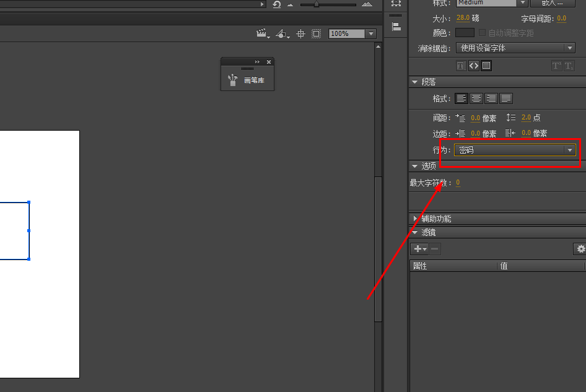Screen dimensions: 586x392
Task: Click the timeline zoom slider handle
Action: point(317,4)
